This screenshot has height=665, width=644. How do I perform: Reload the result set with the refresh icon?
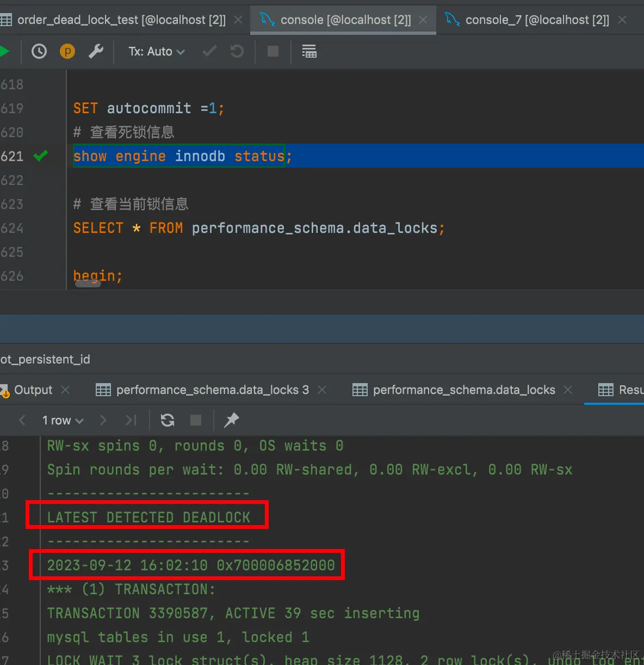click(168, 420)
